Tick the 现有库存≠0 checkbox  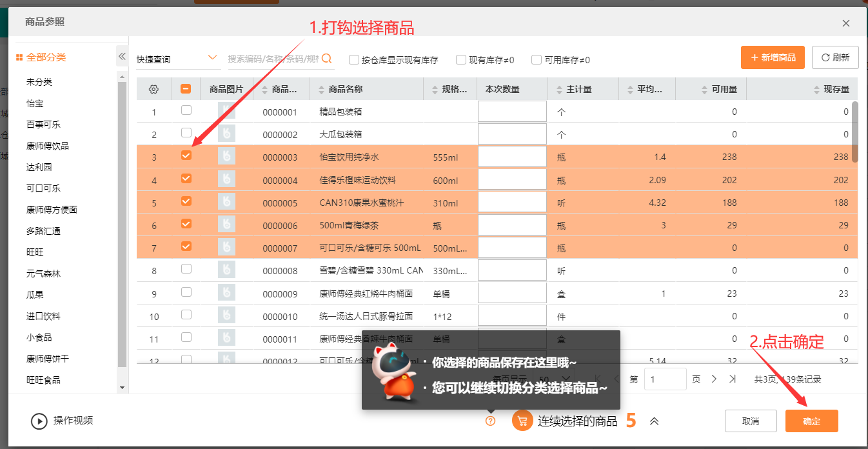tap(461, 60)
